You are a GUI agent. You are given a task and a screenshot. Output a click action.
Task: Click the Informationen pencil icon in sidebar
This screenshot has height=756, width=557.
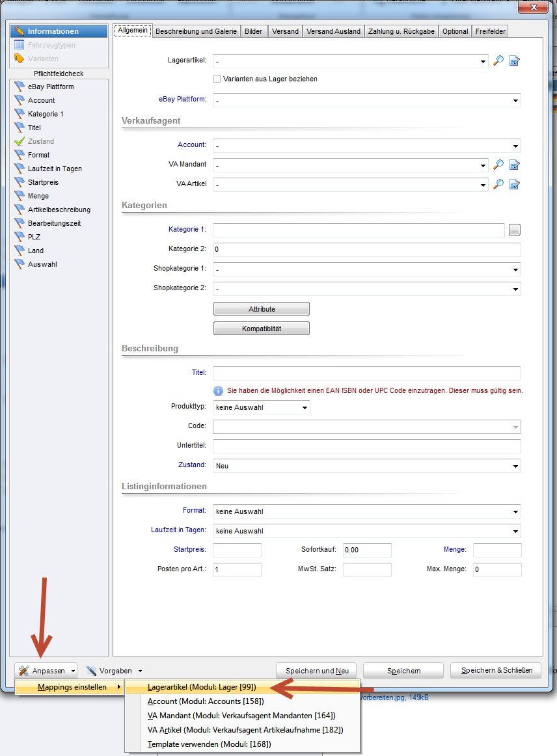click(x=20, y=31)
